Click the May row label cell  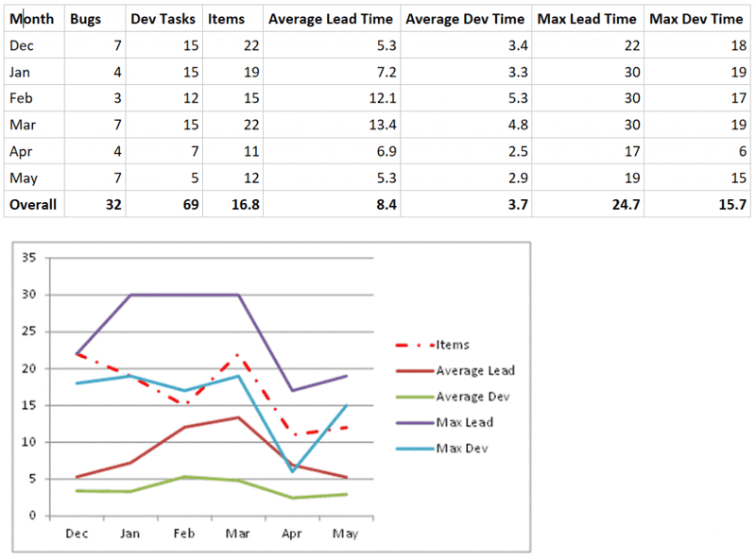click(34, 178)
